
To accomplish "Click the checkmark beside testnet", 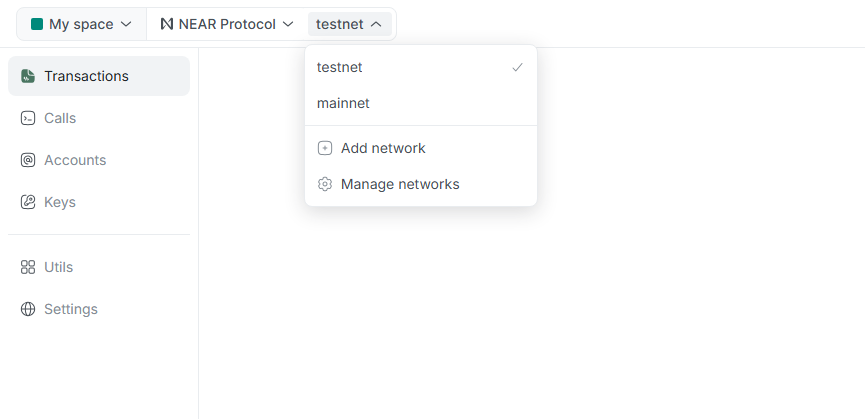I will (x=517, y=68).
